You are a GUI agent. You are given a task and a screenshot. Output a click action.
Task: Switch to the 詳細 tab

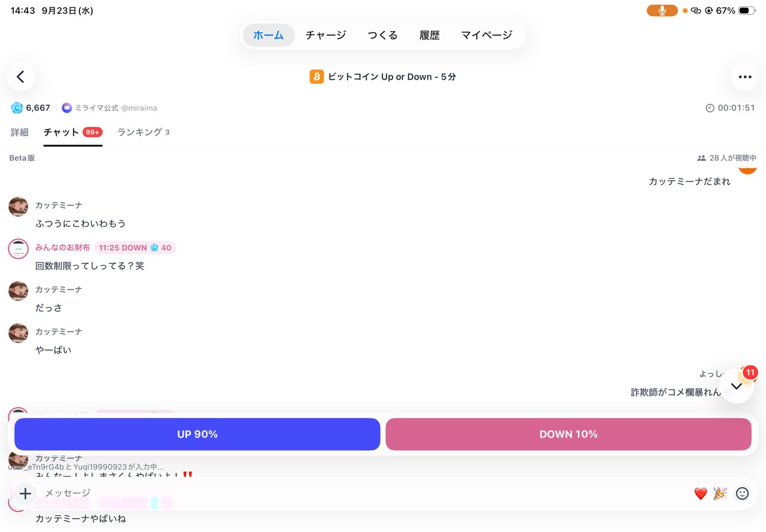(20, 132)
